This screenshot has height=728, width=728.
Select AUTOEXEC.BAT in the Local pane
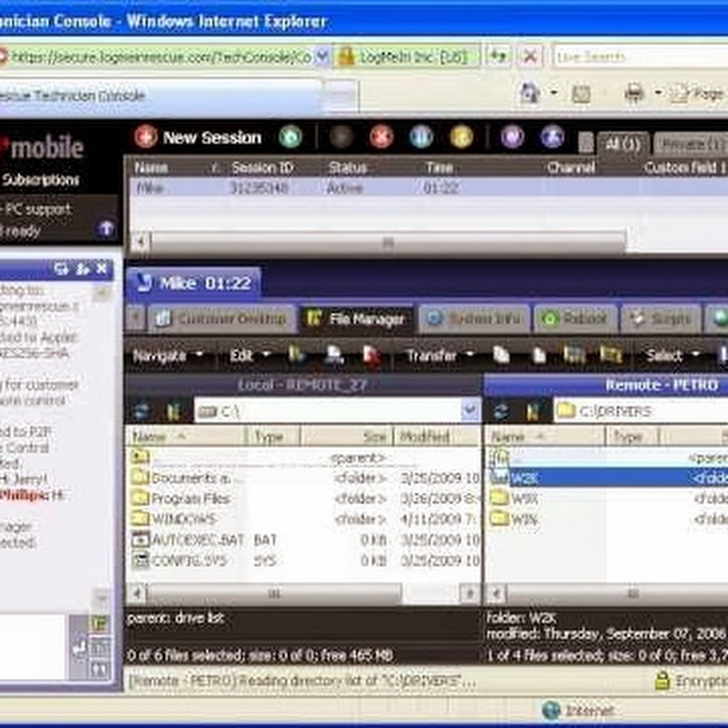pos(197,540)
